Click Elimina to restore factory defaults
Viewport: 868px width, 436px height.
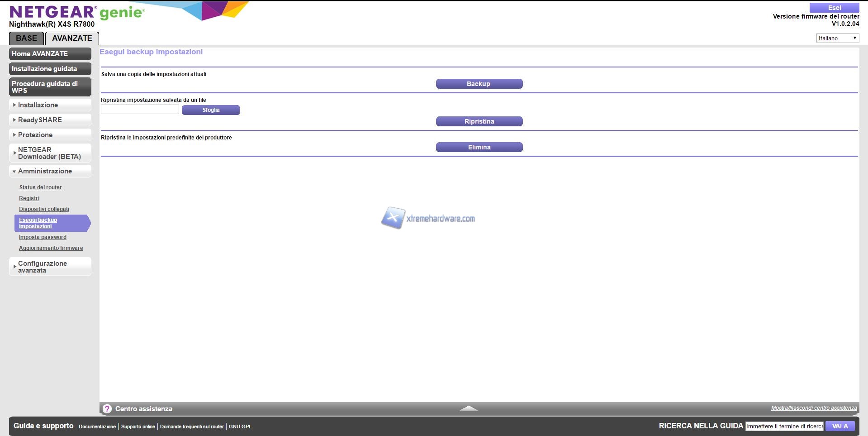pyautogui.click(x=479, y=147)
